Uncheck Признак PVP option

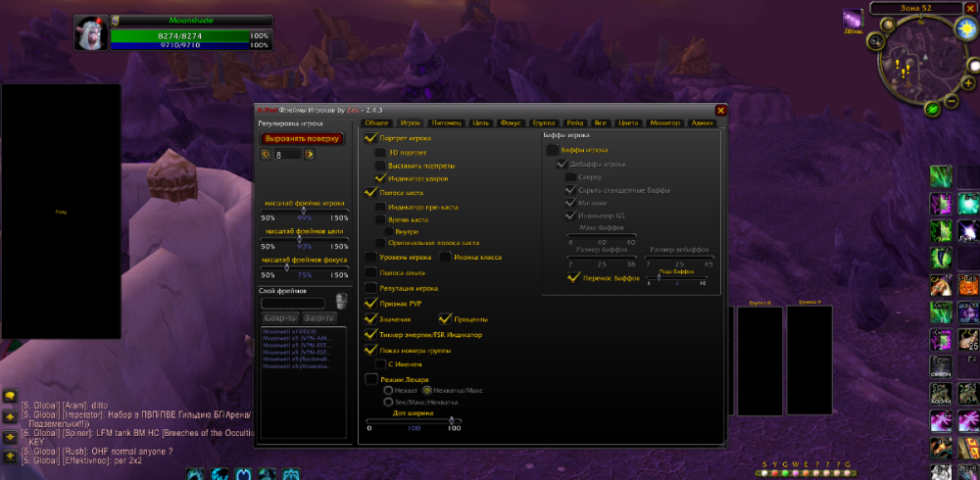pos(370,304)
